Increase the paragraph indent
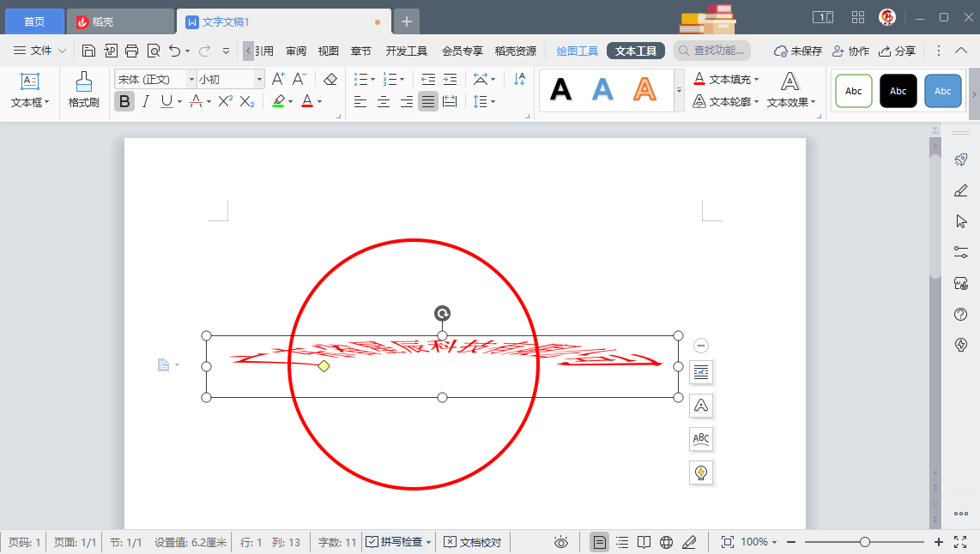This screenshot has width=980, height=554. [x=450, y=79]
